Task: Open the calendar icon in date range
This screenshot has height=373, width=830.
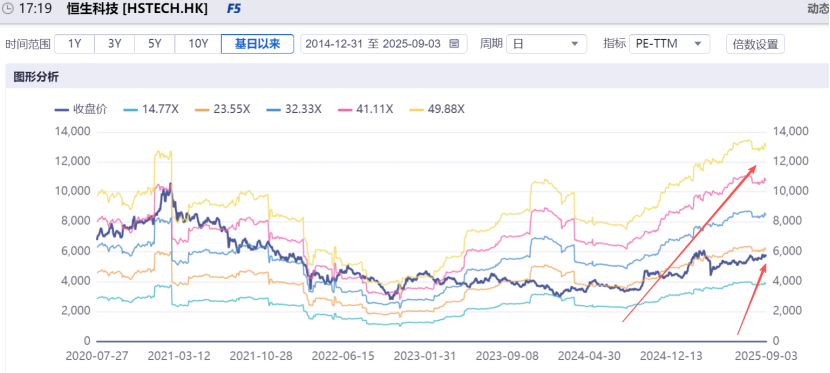Action: 454,44
